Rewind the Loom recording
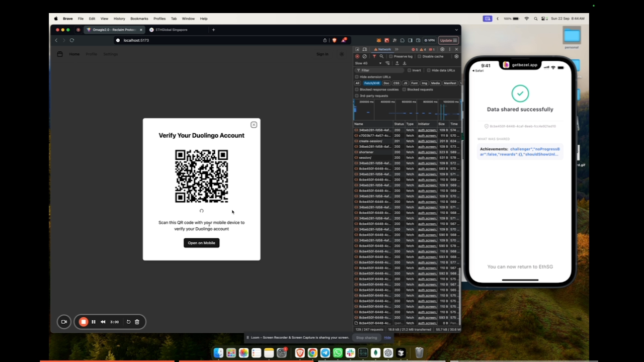The image size is (644, 362). [103, 322]
